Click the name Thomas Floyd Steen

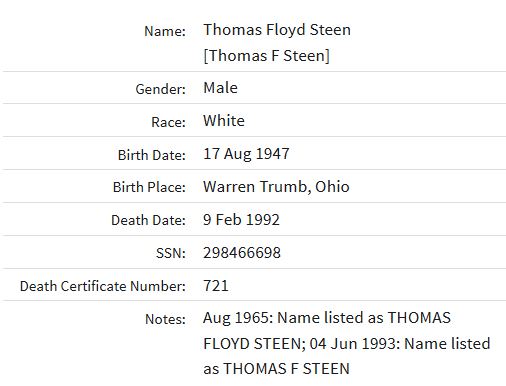tap(277, 30)
